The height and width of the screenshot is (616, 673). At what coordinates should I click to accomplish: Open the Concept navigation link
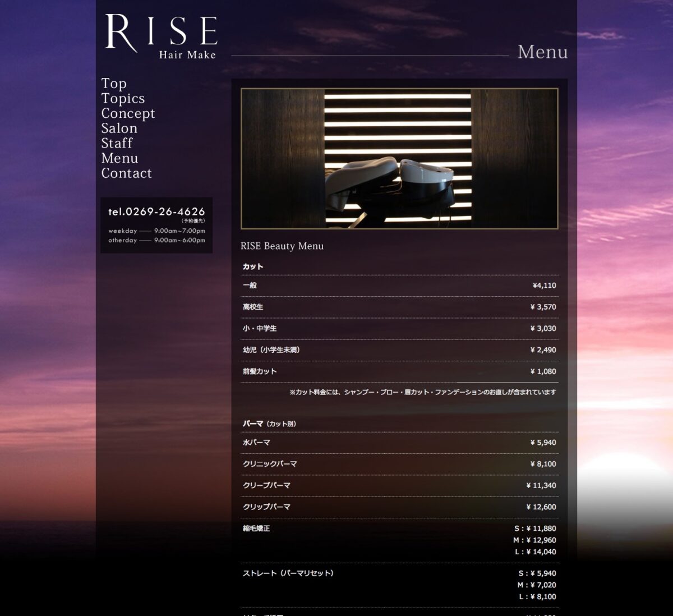(128, 113)
